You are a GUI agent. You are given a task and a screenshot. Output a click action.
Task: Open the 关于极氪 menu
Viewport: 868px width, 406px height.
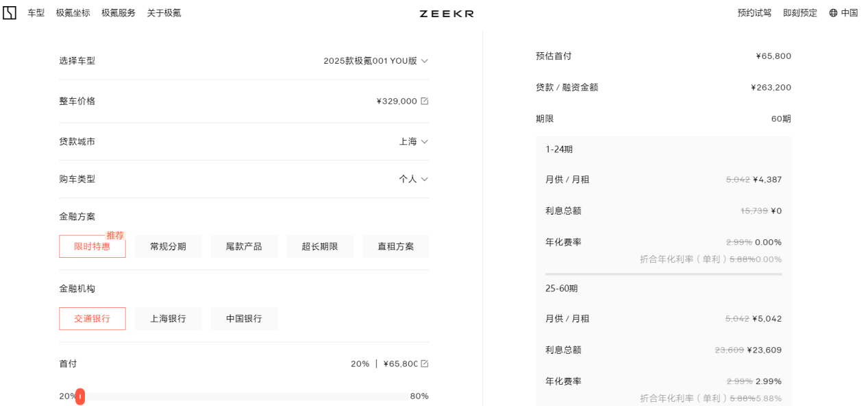(x=164, y=12)
